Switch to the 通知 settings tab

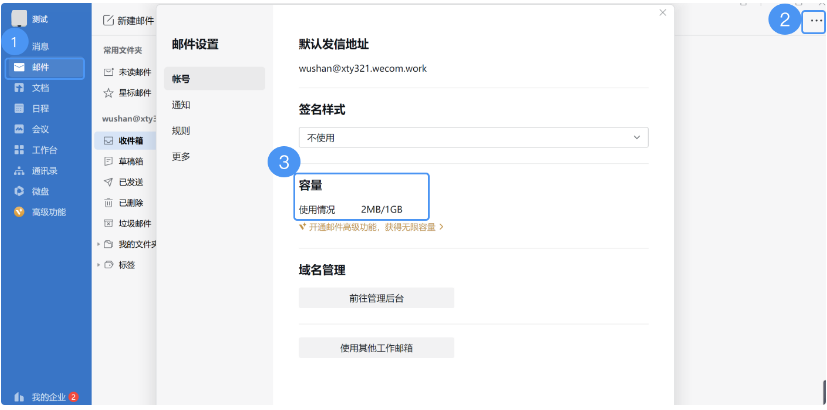tap(181, 105)
